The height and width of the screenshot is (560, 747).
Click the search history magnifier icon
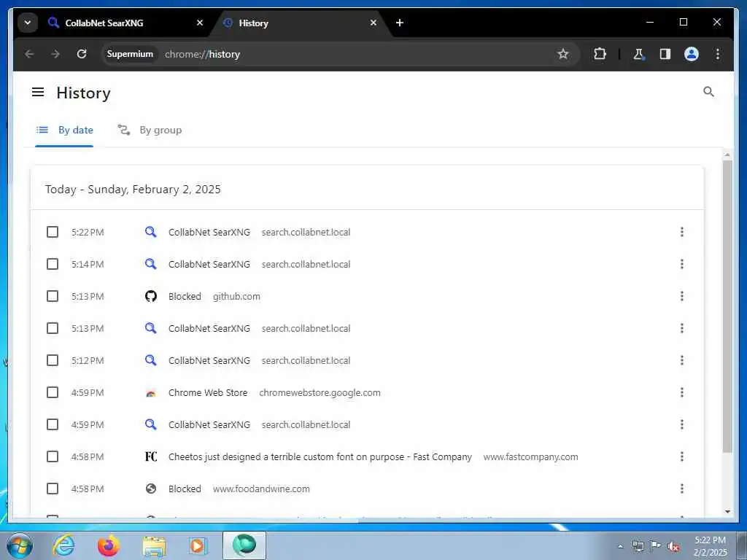(708, 91)
